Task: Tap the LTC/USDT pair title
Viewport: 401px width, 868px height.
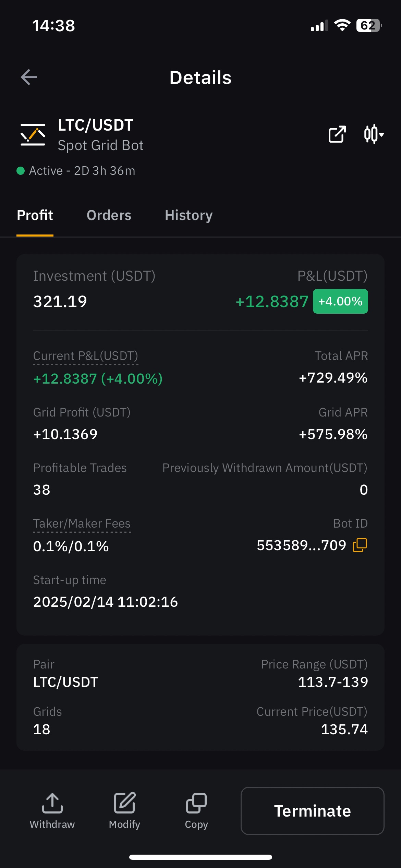Action: coord(95,125)
